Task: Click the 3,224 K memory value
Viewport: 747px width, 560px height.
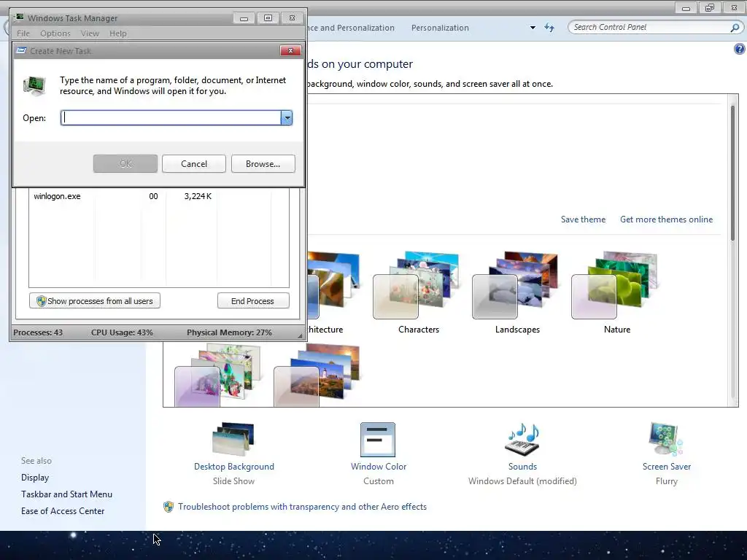Action: 198,196
